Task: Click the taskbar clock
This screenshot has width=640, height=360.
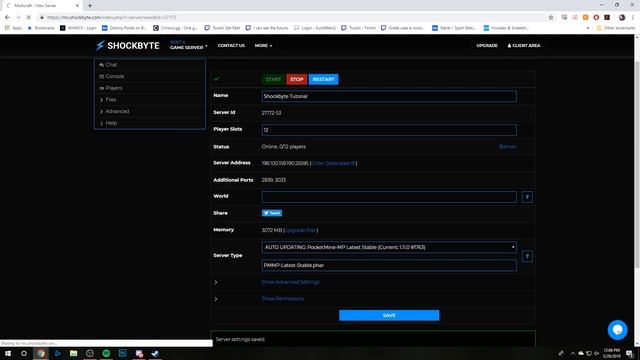Action: click(611, 353)
